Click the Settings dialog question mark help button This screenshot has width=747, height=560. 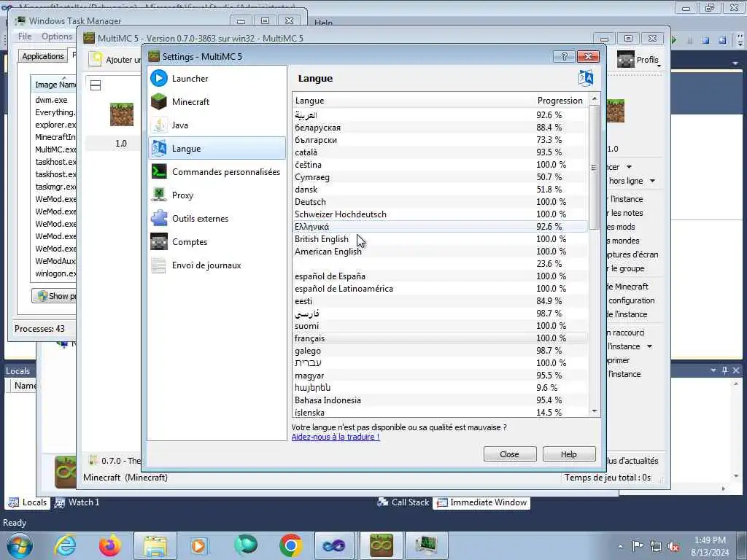(564, 57)
